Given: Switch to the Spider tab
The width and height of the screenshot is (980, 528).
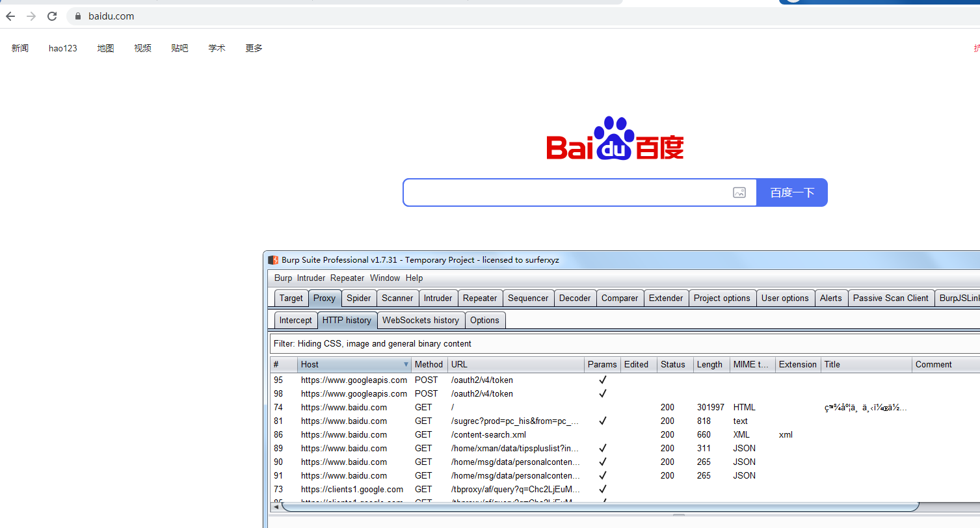Looking at the screenshot, I should pyautogui.click(x=359, y=298).
